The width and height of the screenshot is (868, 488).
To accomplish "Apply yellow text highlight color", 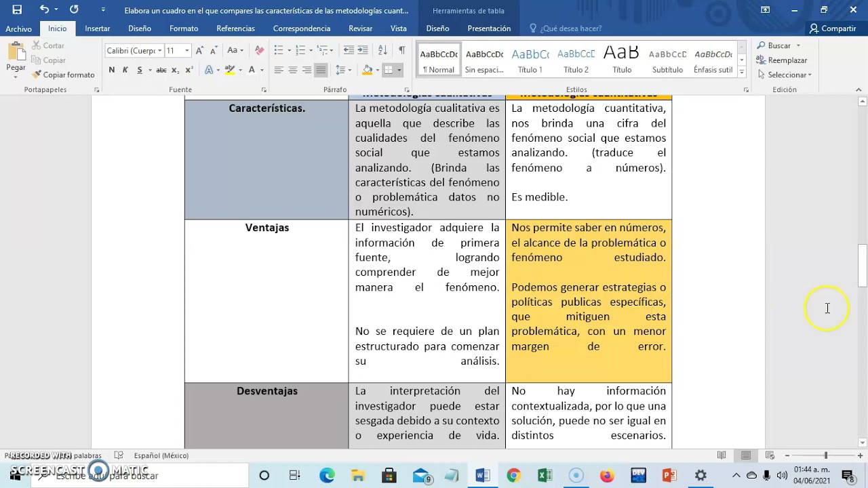I will pyautogui.click(x=230, y=70).
